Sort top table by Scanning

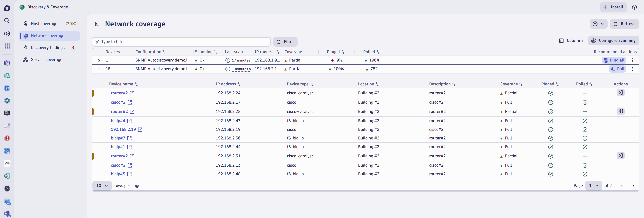coord(216,52)
